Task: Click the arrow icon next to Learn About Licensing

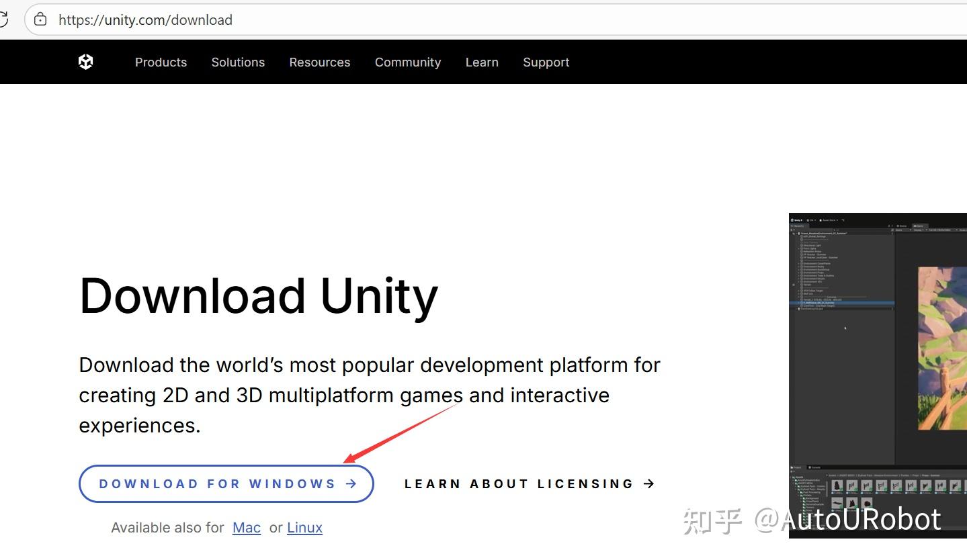Action: [648, 483]
